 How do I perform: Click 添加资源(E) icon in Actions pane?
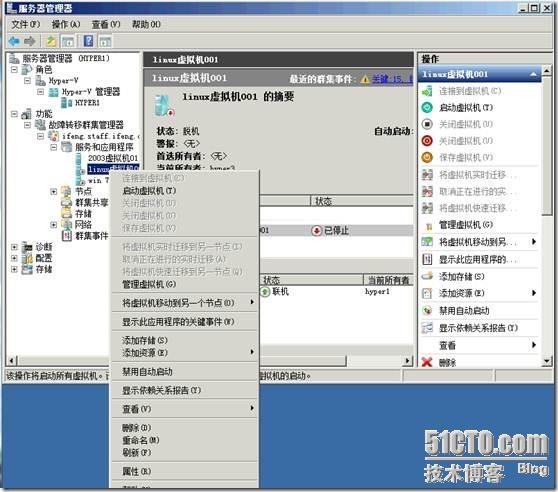tap(427, 293)
